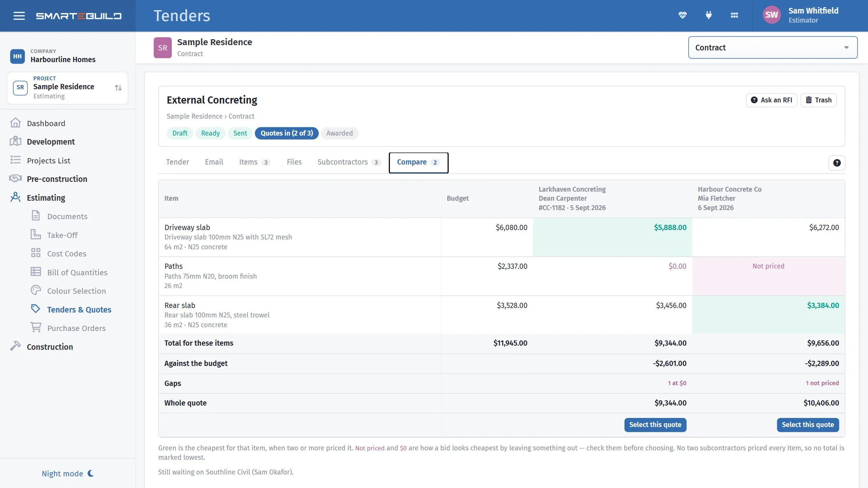Click the Trash button
868x488 pixels.
click(819, 100)
